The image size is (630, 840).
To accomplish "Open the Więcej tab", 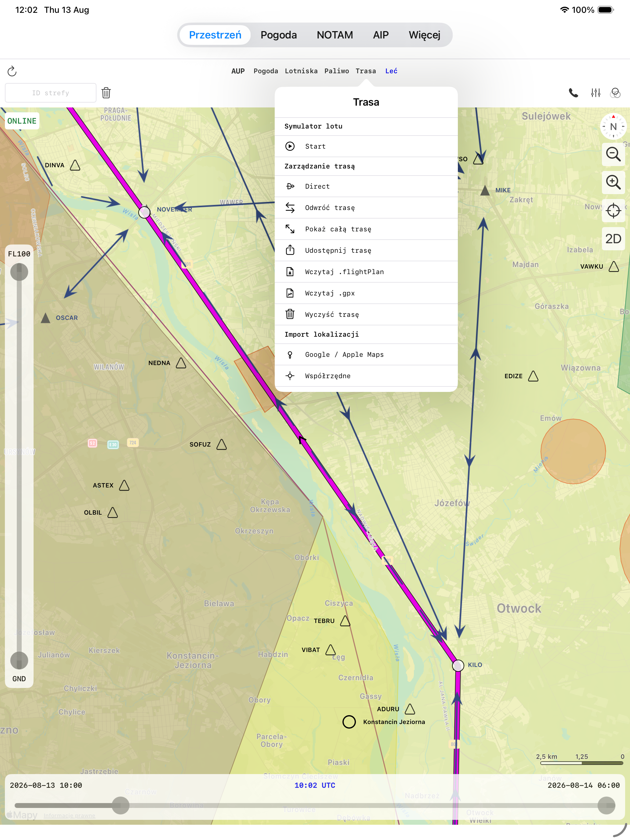I will (x=425, y=35).
